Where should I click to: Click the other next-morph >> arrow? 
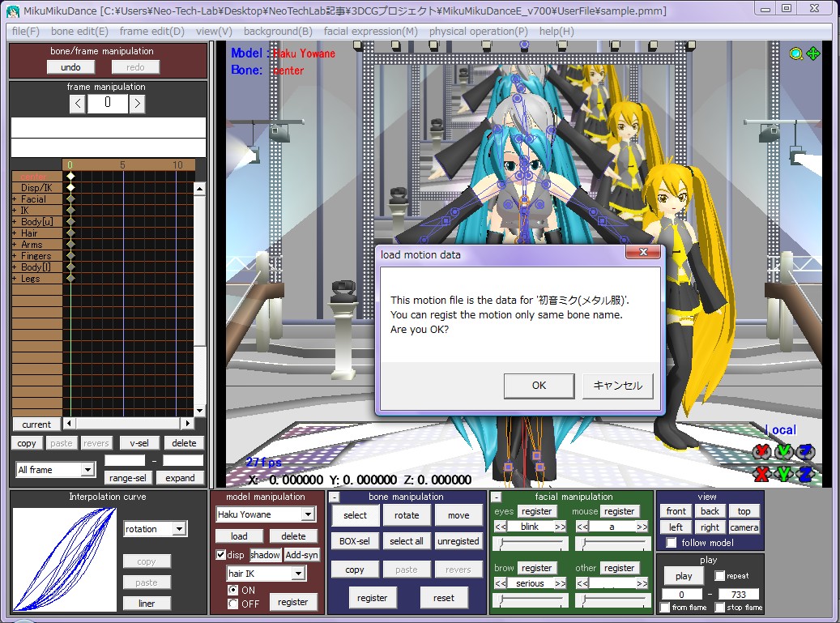[x=642, y=583]
